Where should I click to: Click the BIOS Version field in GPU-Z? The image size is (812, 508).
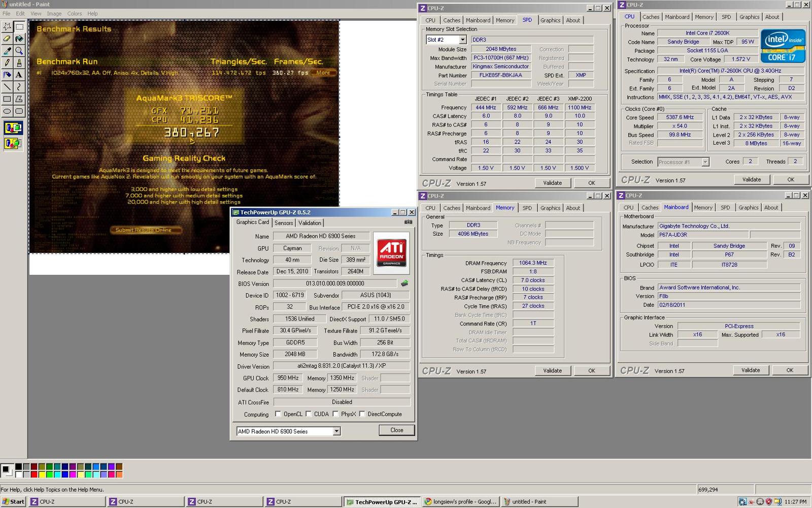[335, 283]
